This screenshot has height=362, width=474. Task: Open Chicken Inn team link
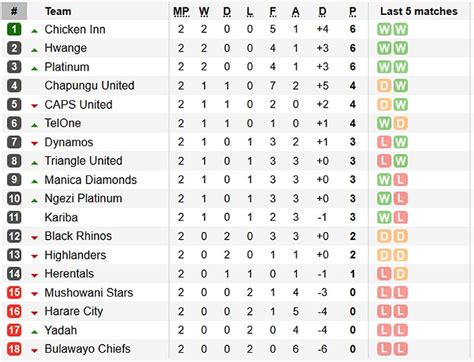(75, 29)
